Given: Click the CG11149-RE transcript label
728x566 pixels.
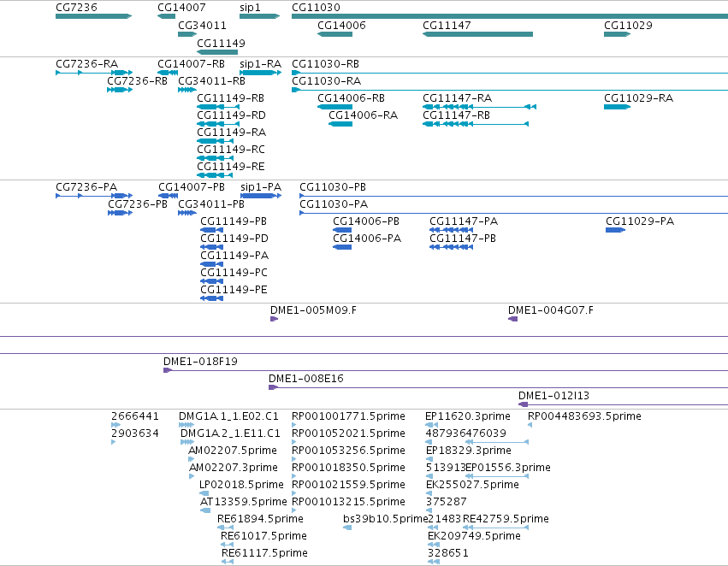Looking at the screenshot, I should 231,167.
